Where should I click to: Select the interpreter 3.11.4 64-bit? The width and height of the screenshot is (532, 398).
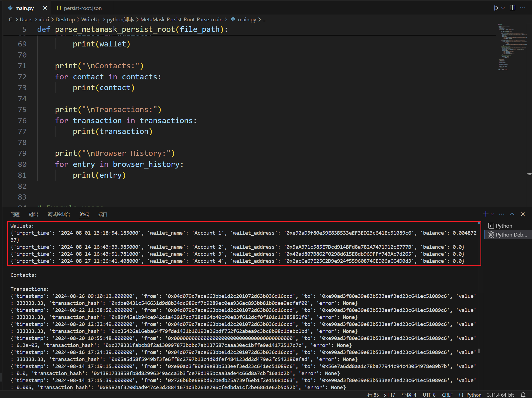500,394
